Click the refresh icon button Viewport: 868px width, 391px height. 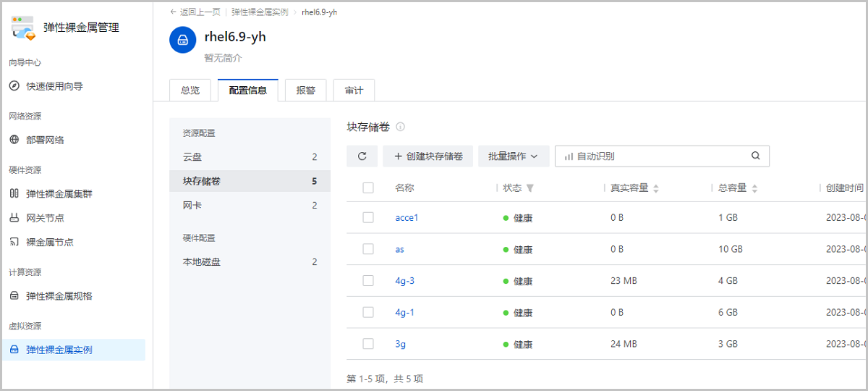tap(362, 156)
